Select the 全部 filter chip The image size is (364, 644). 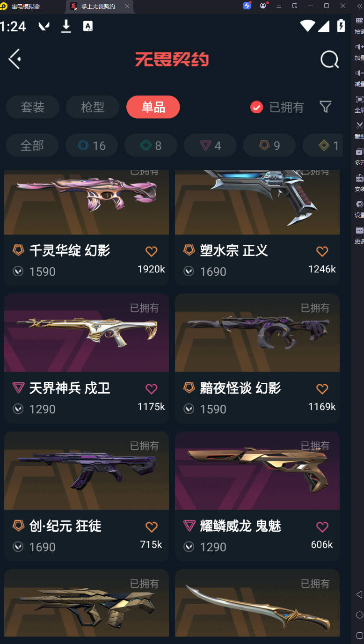(x=32, y=146)
